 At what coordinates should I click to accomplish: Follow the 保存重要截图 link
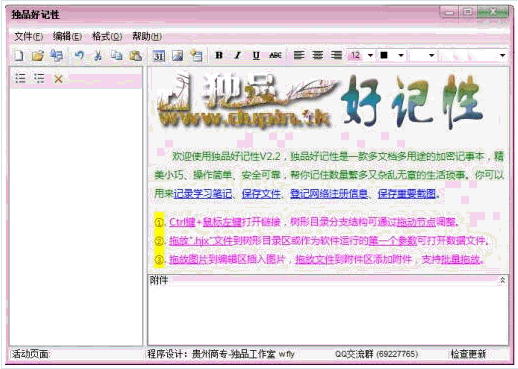click(407, 193)
